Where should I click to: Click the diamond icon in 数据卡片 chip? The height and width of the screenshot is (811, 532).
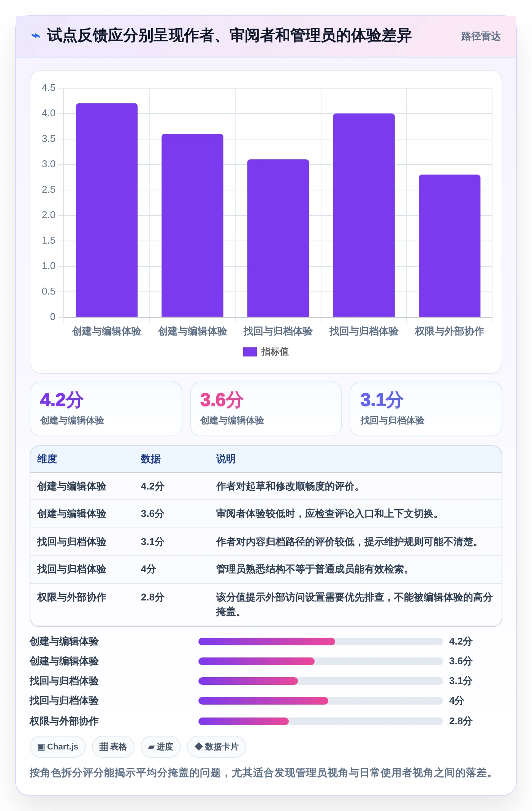point(198,746)
